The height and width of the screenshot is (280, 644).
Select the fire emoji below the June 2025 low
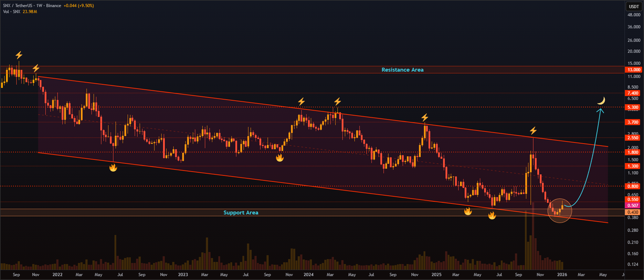(491, 216)
